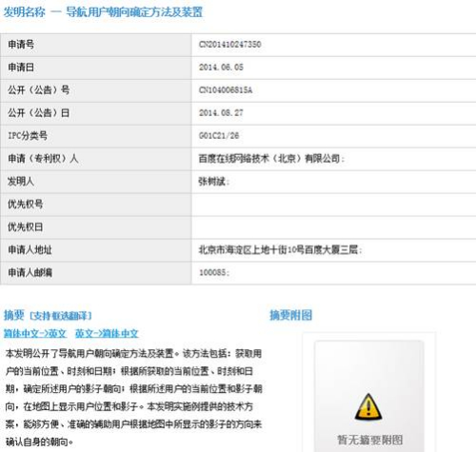The height and width of the screenshot is (452, 476).
Task: Click the 摘要 section heading
Action: [x=14, y=315]
